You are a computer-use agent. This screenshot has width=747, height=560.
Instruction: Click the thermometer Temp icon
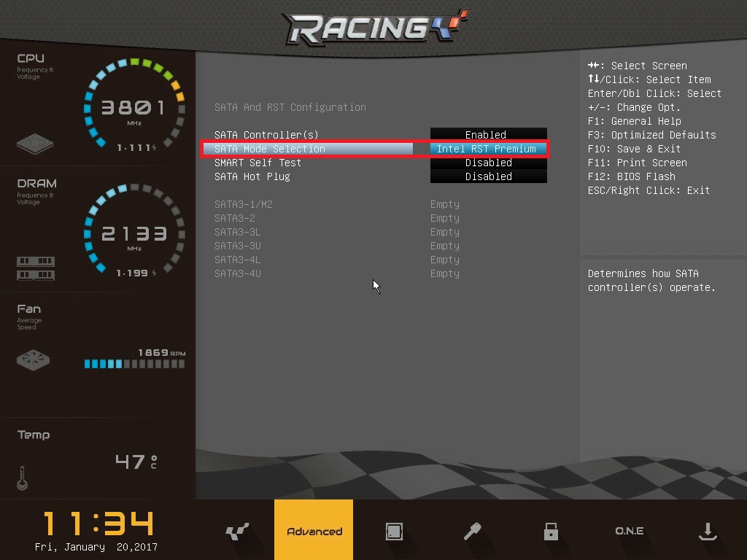22,478
